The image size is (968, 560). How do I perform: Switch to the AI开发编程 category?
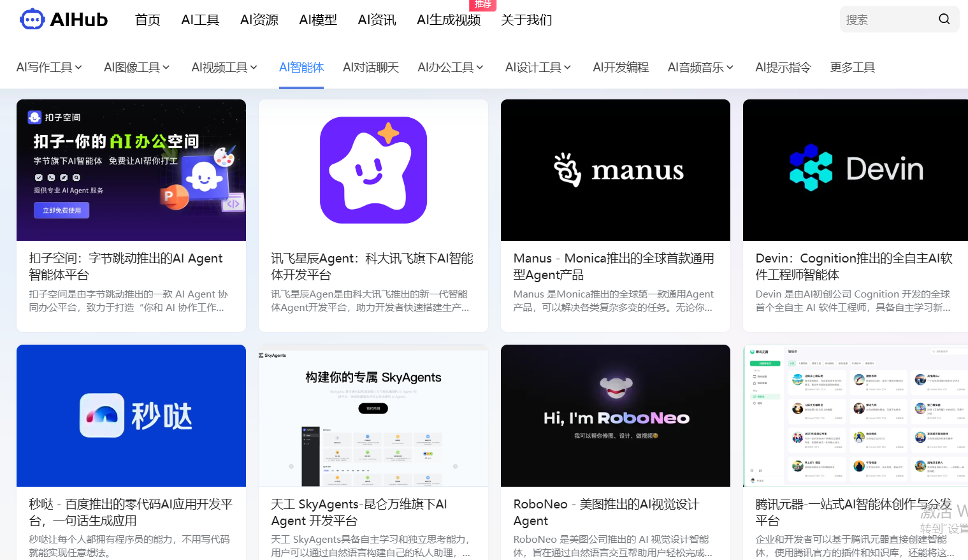(x=621, y=68)
